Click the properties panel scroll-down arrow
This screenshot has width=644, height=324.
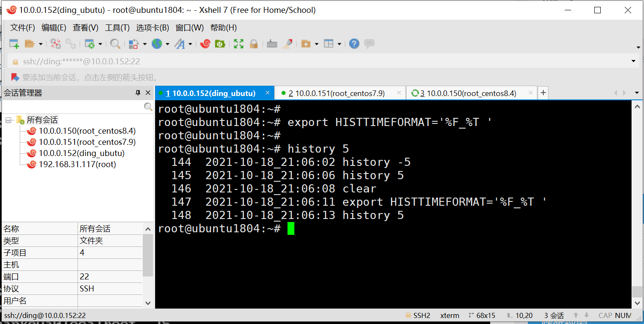point(148,303)
